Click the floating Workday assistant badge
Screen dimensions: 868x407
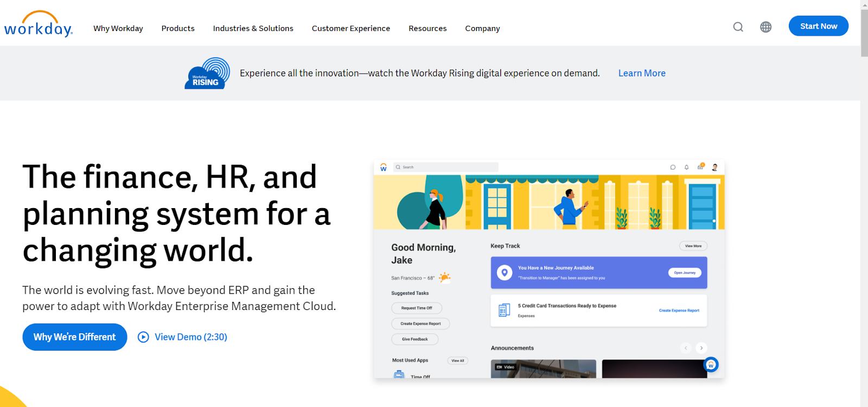click(711, 365)
